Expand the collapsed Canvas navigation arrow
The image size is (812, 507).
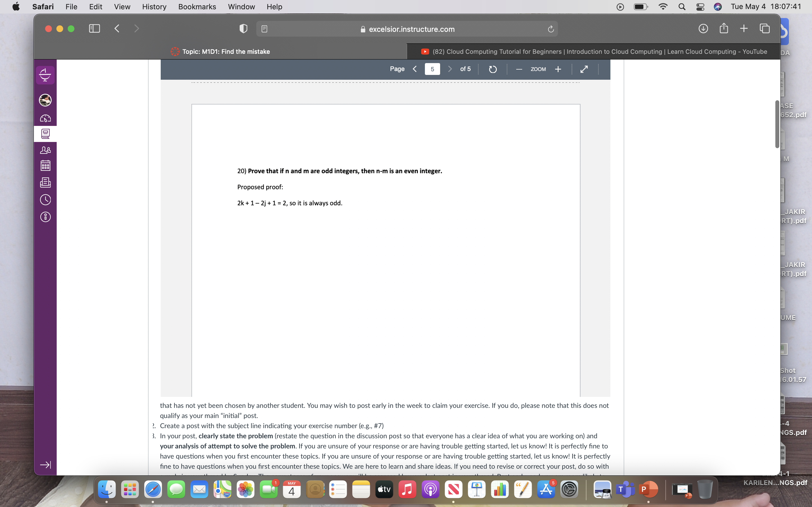click(45, 464)
